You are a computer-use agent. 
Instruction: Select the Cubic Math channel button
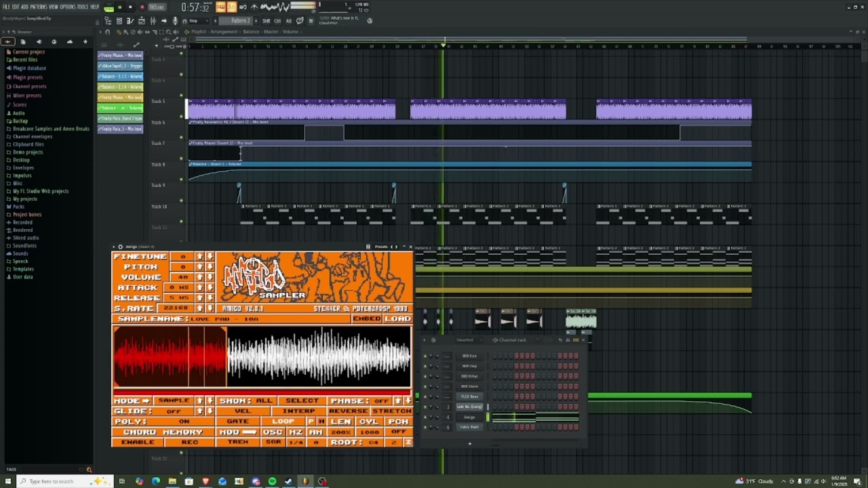469,427
